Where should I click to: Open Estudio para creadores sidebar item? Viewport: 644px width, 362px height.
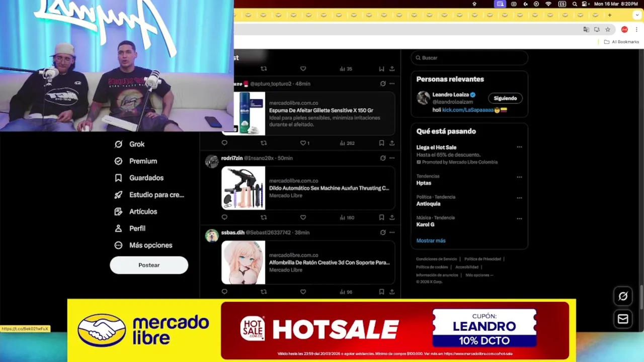pyautogui.click(x=149, y=195)
